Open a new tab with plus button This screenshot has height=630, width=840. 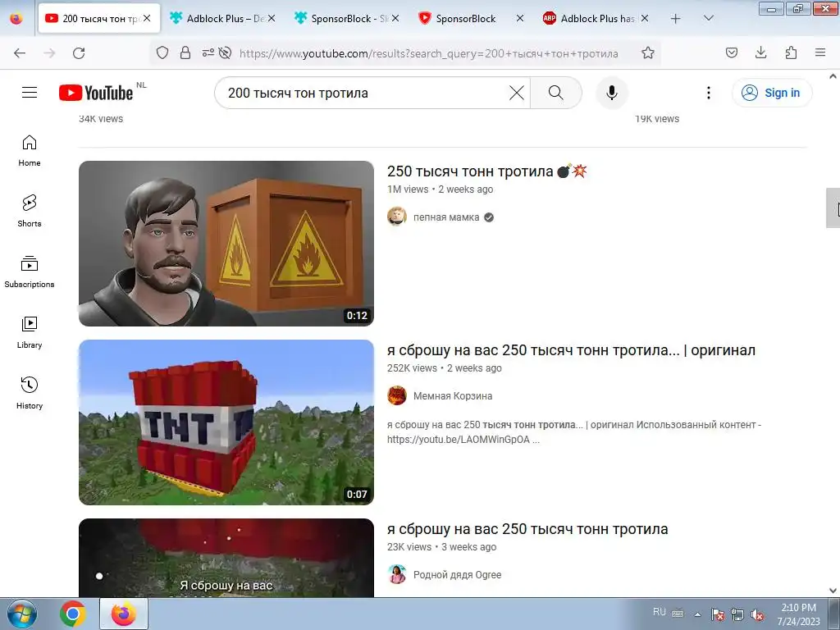(x=676, y=18)
